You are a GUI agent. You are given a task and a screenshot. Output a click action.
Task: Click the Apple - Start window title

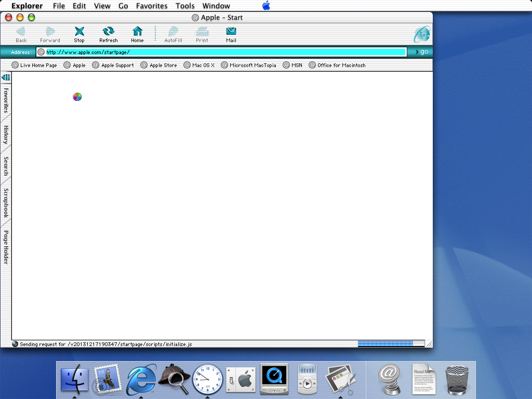pyautogui.click(x=221, y=17)
